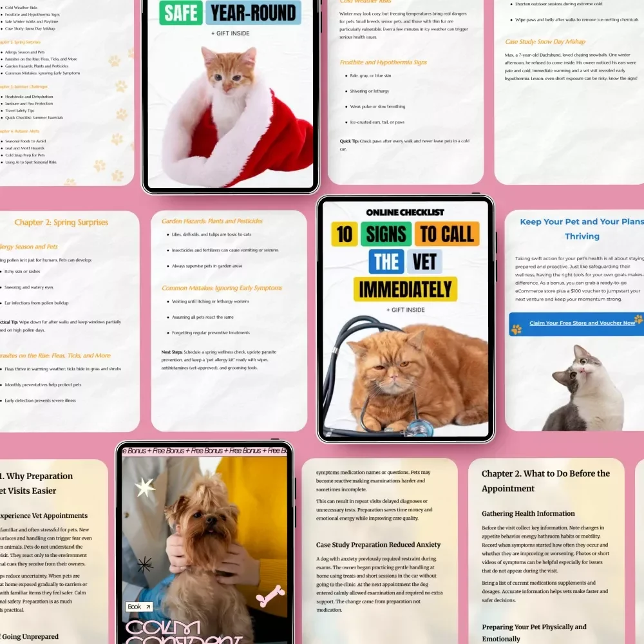The width and height of the screenshot is (644, 644).
Task: Click the orange TO CALL label
Action: pyautogui.click(x=447, y=234)
